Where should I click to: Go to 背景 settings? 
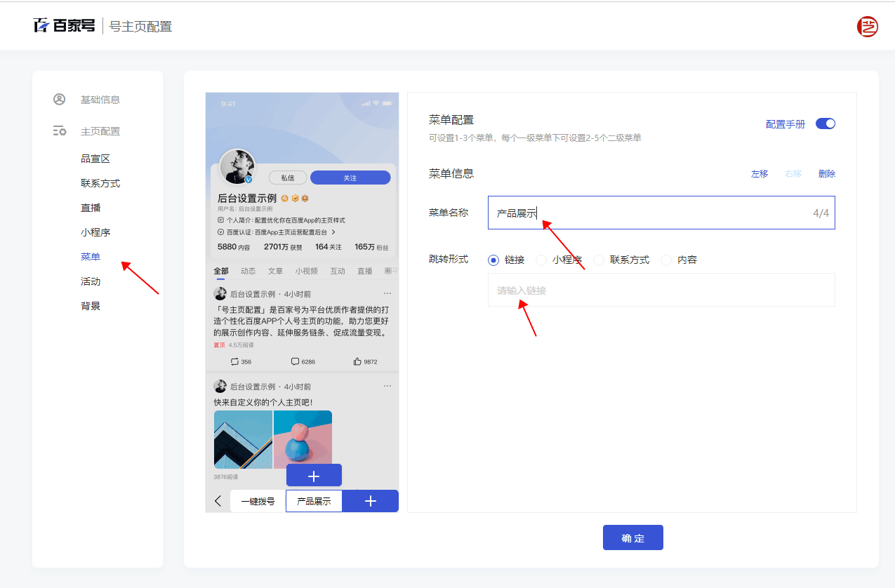pyautogui.click(x=91, y=306)
